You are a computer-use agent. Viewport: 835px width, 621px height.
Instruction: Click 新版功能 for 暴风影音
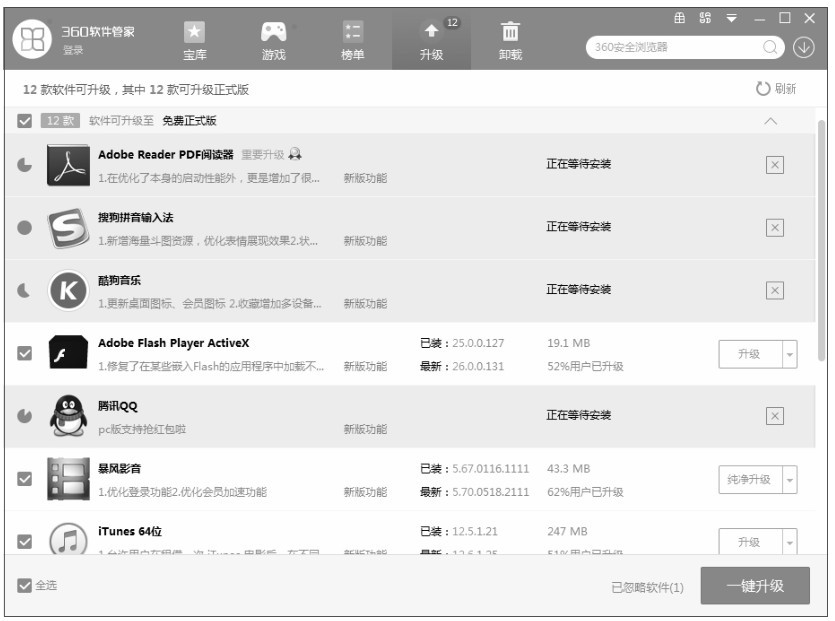point(365,492)
